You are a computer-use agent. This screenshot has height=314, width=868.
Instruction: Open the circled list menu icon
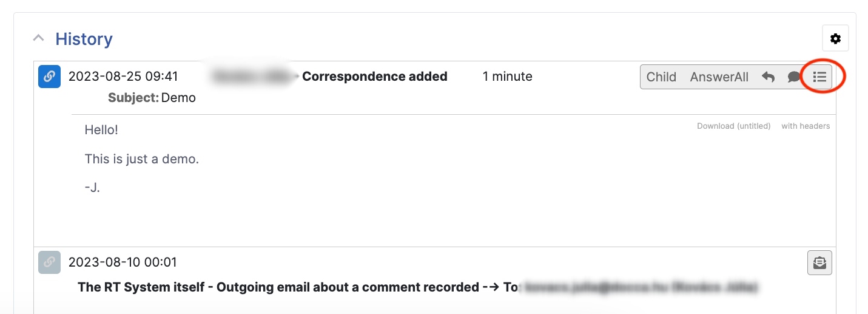tap(819, 77)
